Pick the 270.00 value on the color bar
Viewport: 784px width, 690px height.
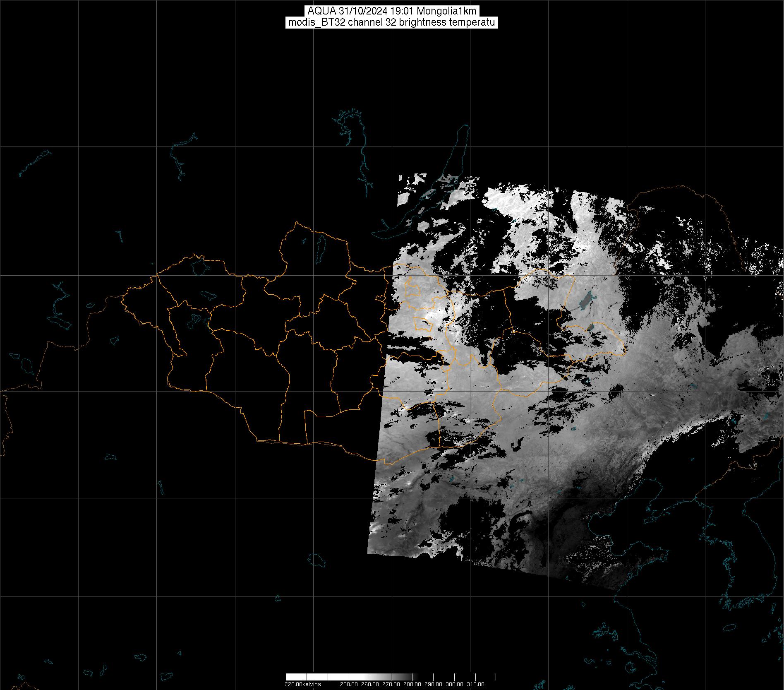click(x=391, y=685)
